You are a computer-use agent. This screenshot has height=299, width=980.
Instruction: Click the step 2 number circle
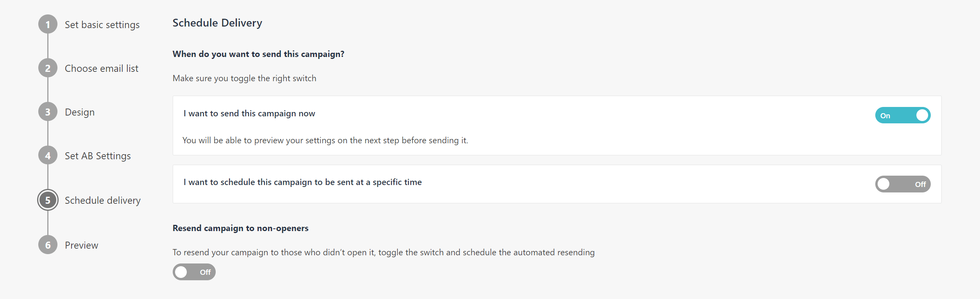[x=48, y=68]
